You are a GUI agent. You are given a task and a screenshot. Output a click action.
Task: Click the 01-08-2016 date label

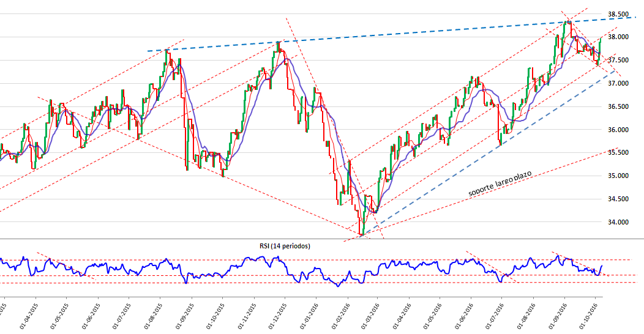526,317
